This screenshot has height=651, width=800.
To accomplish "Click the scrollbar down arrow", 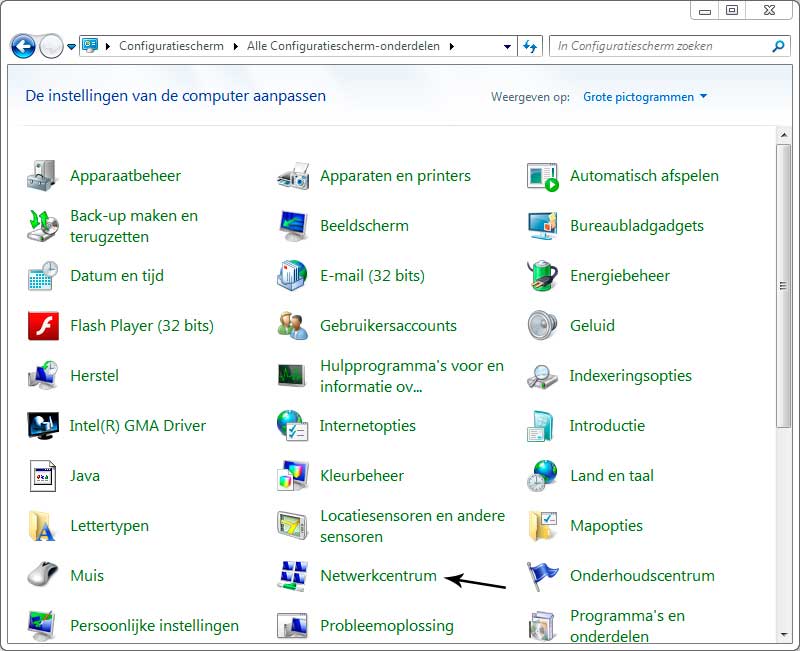I will click(x=784, y=635).
